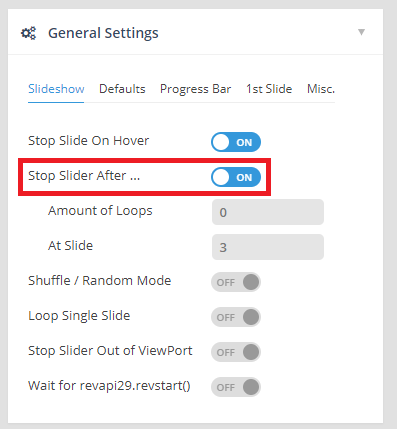Viewport: 397px width, 429px height.
Task: Enable Stop Slider Out of ViewPort
Action: (236, 352)
